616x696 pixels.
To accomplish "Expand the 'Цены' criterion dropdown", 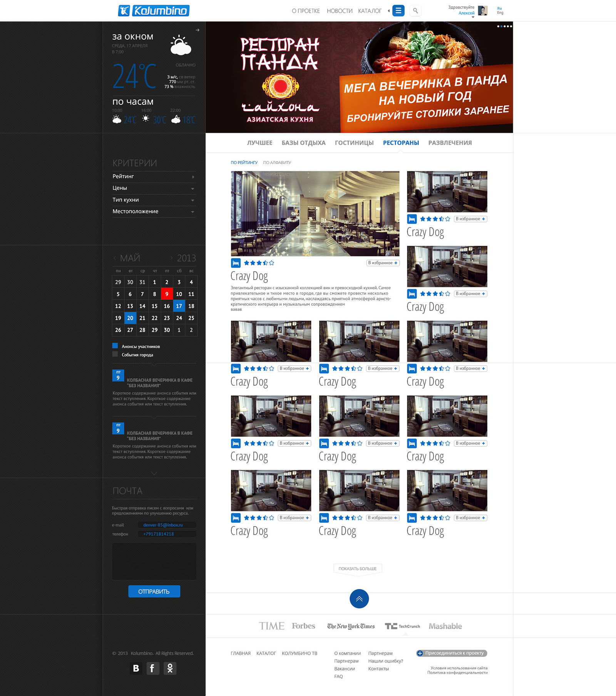I will tap(154, 188).
